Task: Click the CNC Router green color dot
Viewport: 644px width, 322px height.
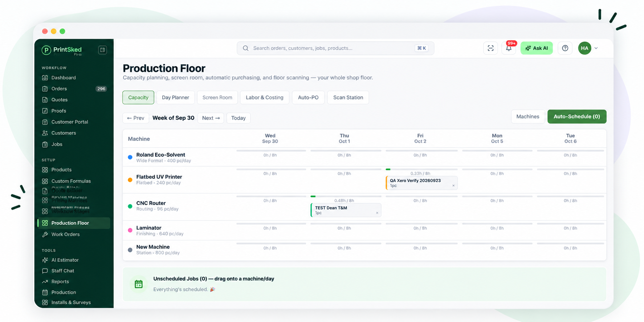Action: (x=130, y=206)
